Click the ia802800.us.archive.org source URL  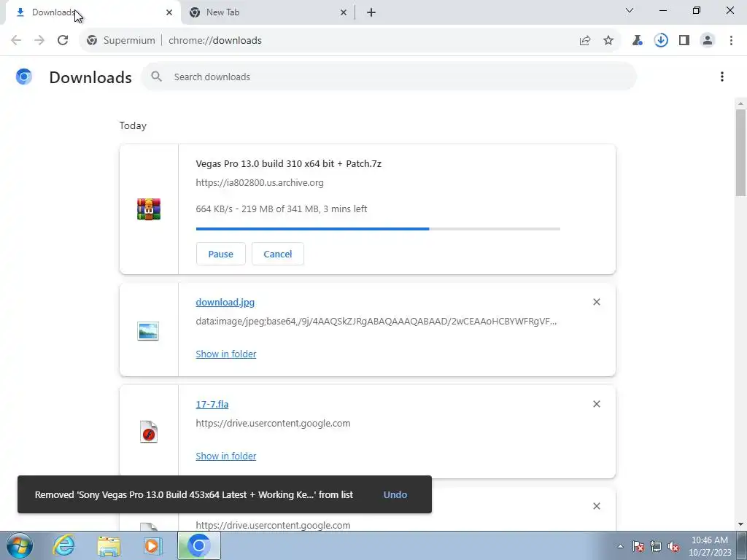coord(260,182)
